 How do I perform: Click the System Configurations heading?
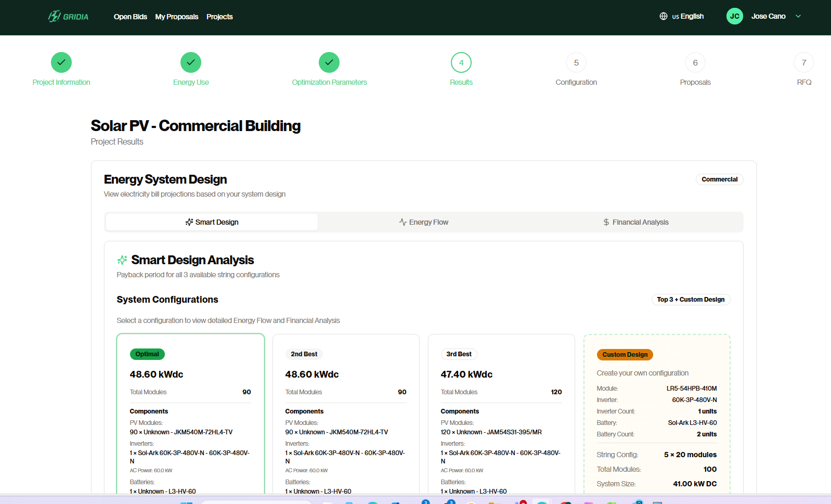[167, 300]
